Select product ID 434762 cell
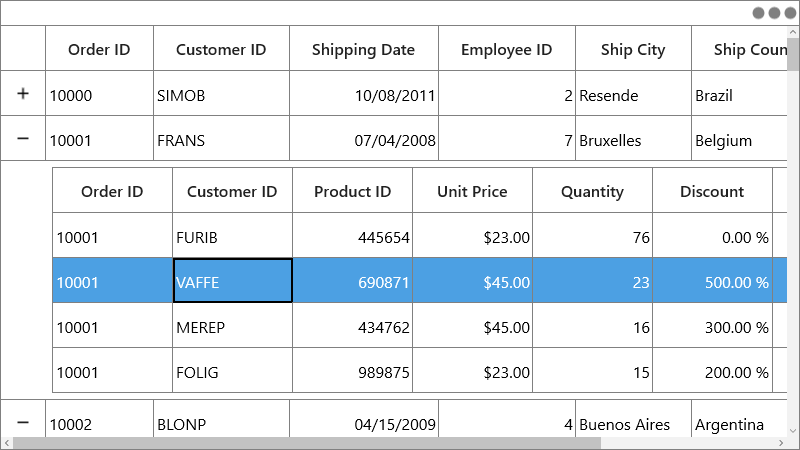 [x=353, y=325]
